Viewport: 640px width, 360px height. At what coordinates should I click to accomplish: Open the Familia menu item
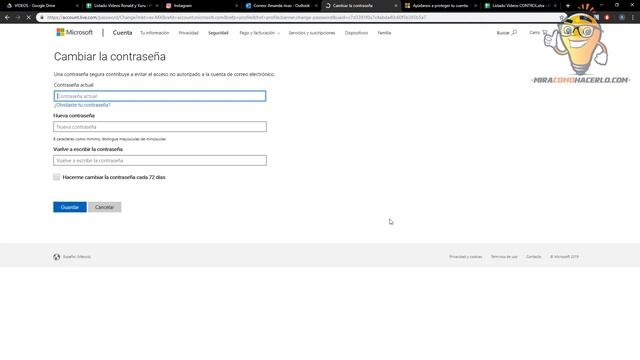pos(384,33)
